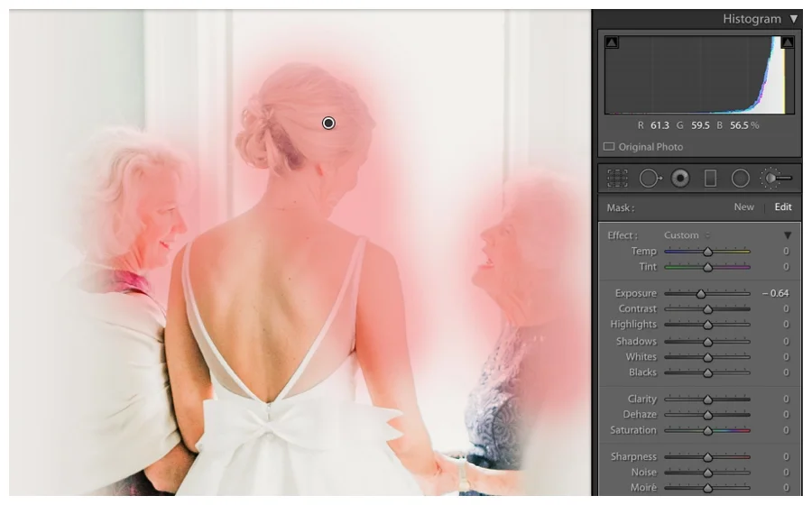Image resolution: width=812 pixels, height=505 pixels.
Task: Click the Exposure slider handle
Action: click(x=701, y=294)
